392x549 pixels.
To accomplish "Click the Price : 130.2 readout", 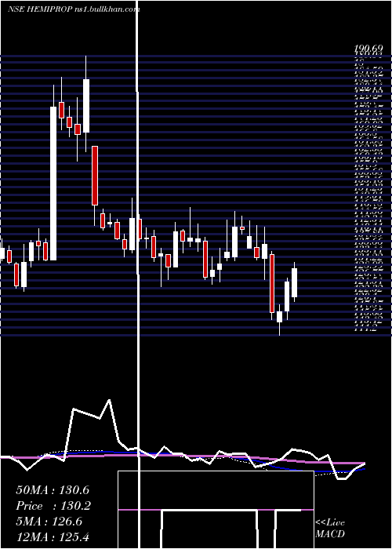I will coord(53,506).
